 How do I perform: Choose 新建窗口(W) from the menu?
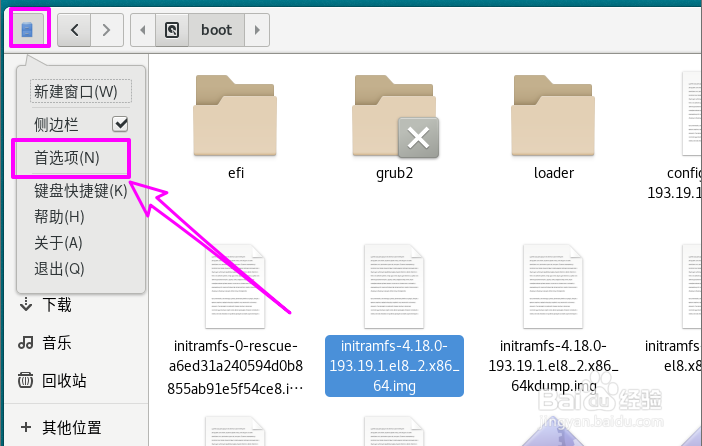[81, 91]
